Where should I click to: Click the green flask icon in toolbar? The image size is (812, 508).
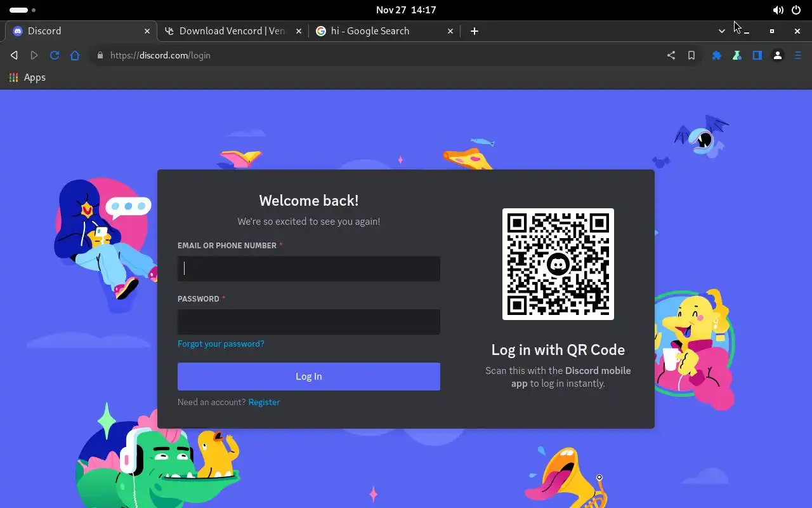737,55
